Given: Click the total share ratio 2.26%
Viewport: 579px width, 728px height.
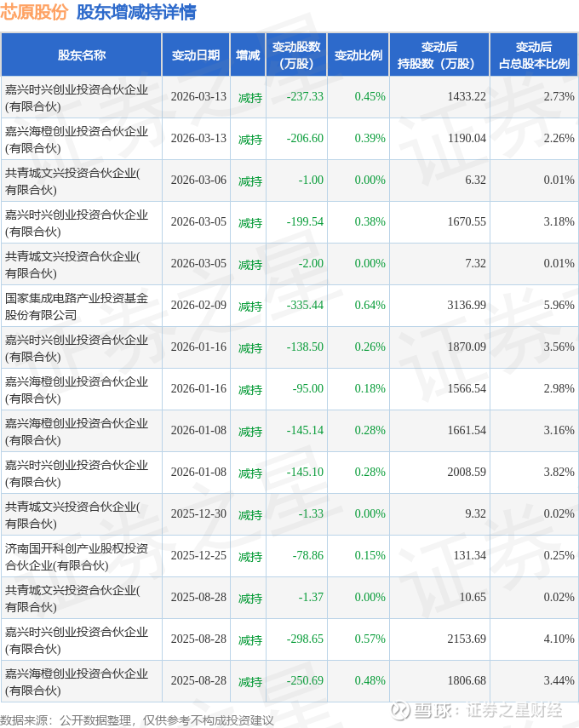Looking at the screenshot, I should [x=559, y=138].
